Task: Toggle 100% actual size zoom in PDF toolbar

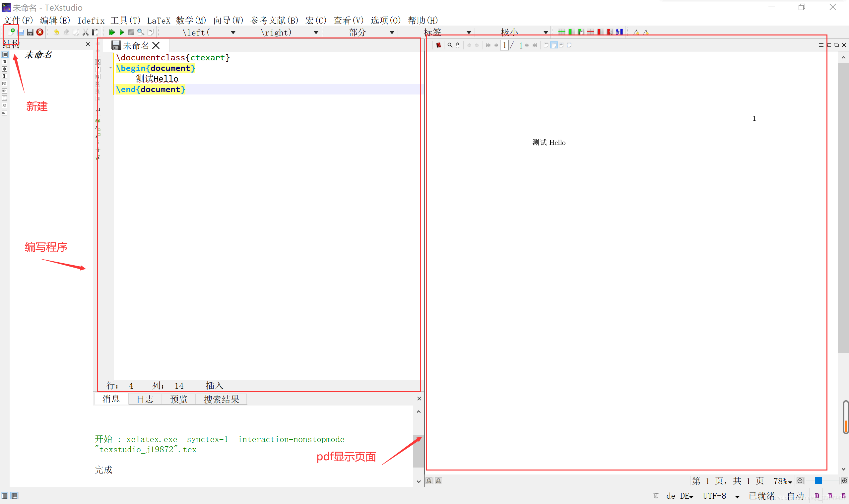Action: [x=546, y=45]
